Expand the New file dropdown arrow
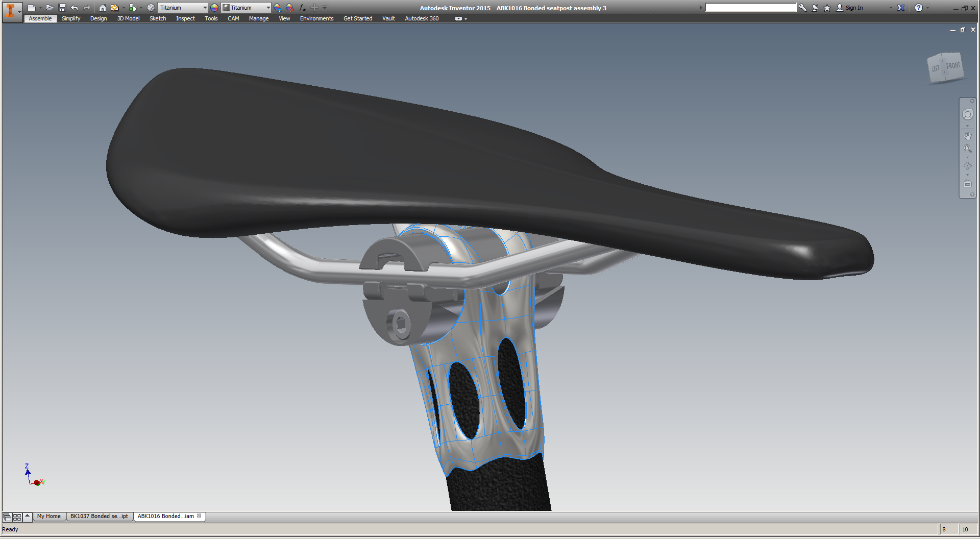This screenshot has height=539, width=980. pyautogui.click(x=40, y=8)
